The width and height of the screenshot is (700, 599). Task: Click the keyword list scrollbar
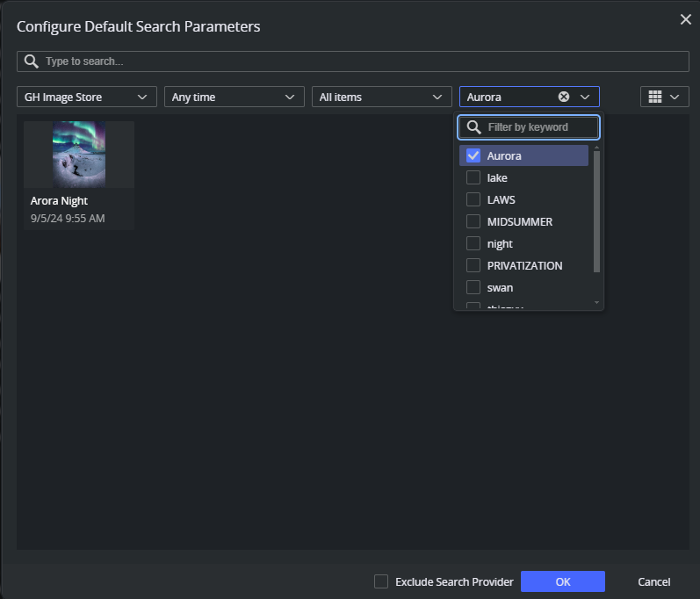click(x=597, y=211)
